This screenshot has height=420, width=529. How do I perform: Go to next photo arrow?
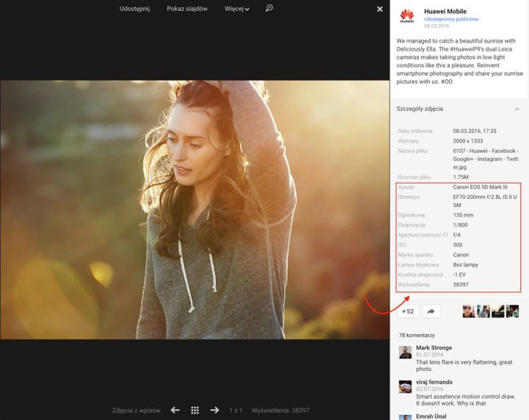[215, 410]
